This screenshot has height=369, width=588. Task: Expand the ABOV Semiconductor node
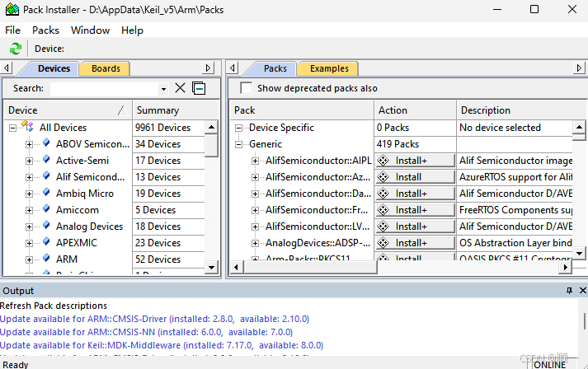click(29, 144)
